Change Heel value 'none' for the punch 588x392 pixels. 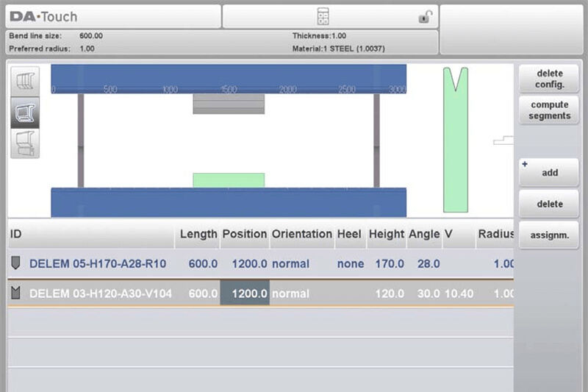point(350,263)
